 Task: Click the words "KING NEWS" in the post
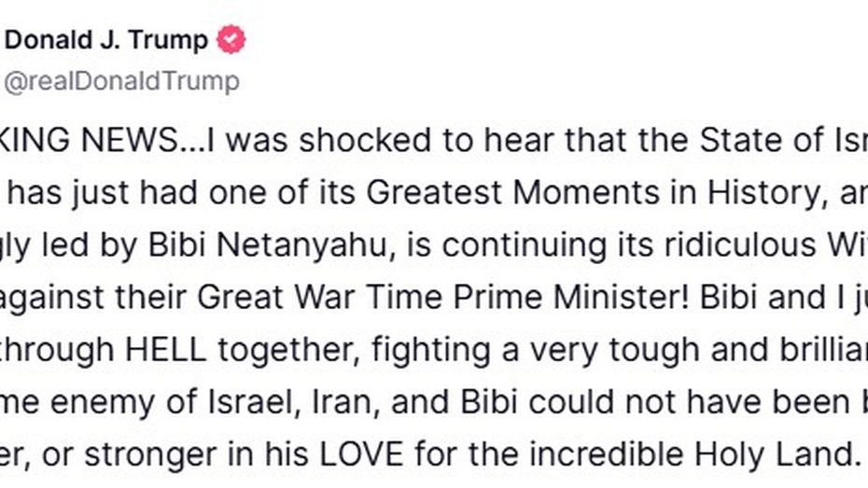click(91, 141)
